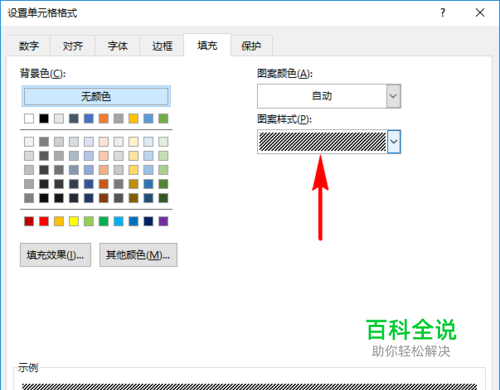500x390 pixels.
Task: Expand the 图案颜色 dropdown arrow
Action: [393, 96]
